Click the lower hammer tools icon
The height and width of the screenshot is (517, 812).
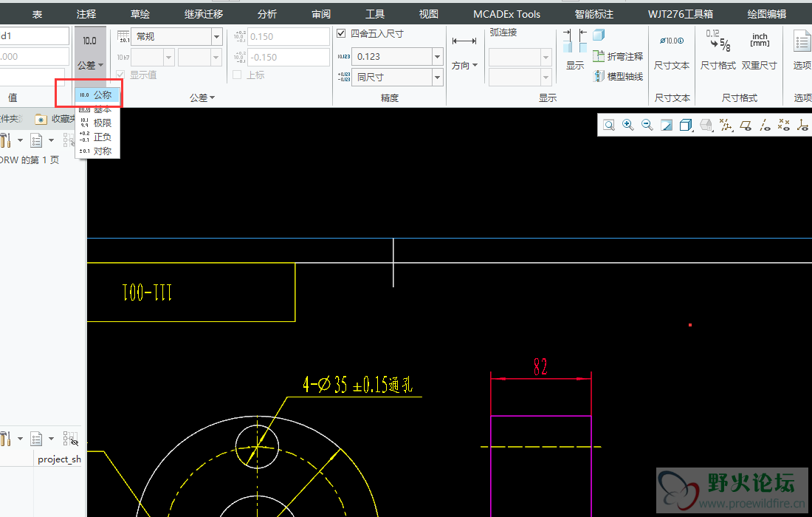click(6, 439)
